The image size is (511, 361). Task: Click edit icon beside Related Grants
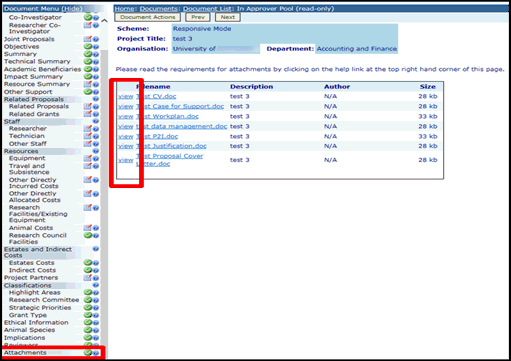(x=88, y=114)
